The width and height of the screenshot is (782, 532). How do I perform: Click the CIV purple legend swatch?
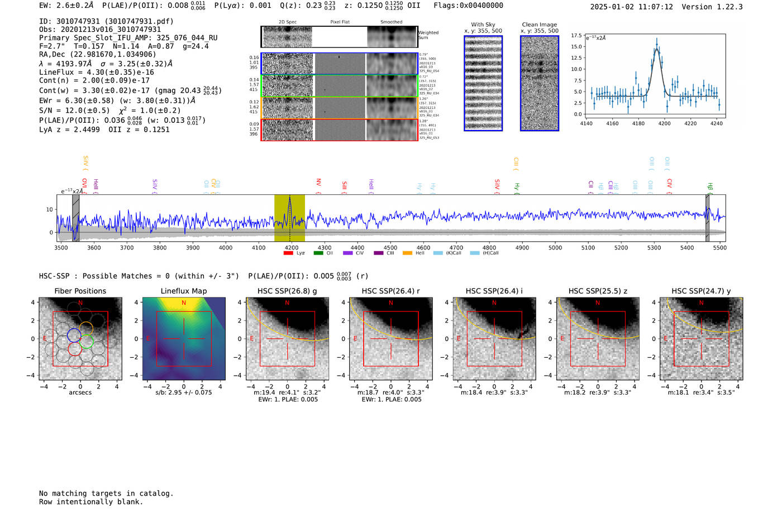point(348,253)
